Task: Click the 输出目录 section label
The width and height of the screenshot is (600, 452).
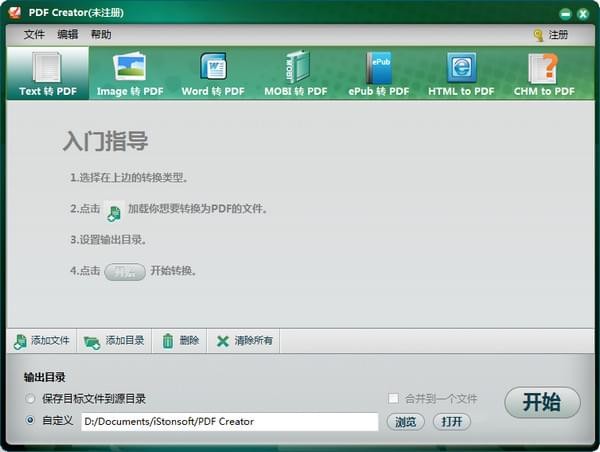Action: pyautogui.click(x=44, y=377)
